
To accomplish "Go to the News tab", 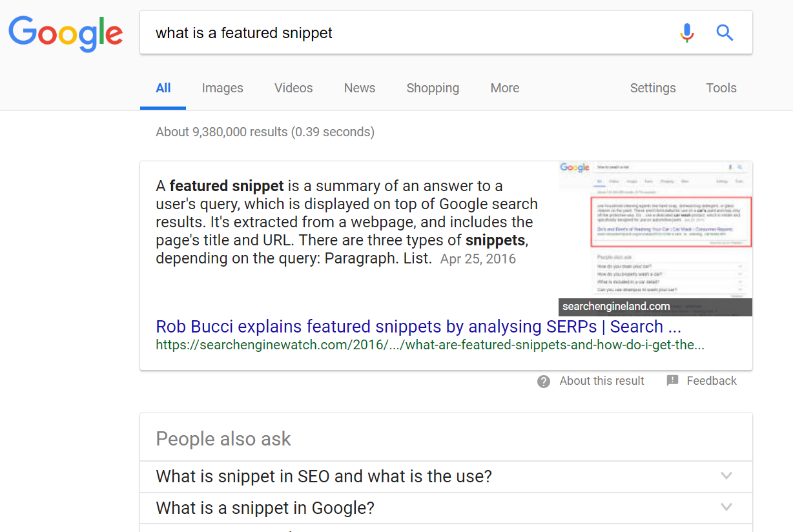I will pos(360,88).
